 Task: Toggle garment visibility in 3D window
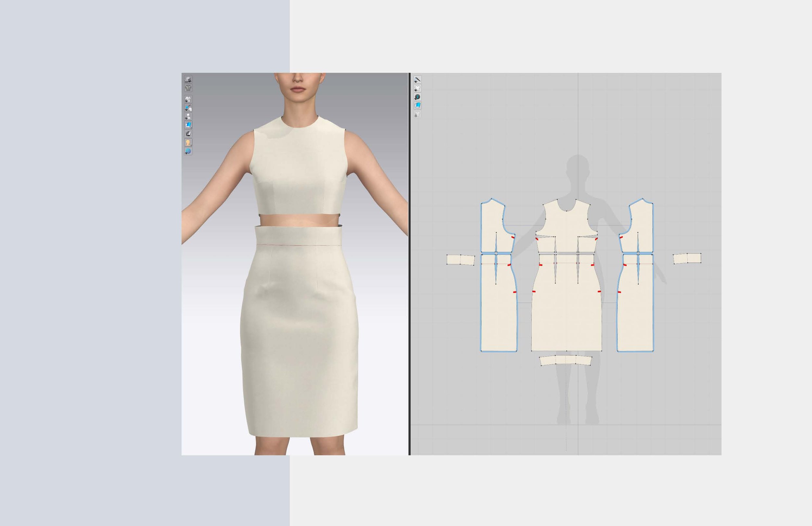pos(188,99)
